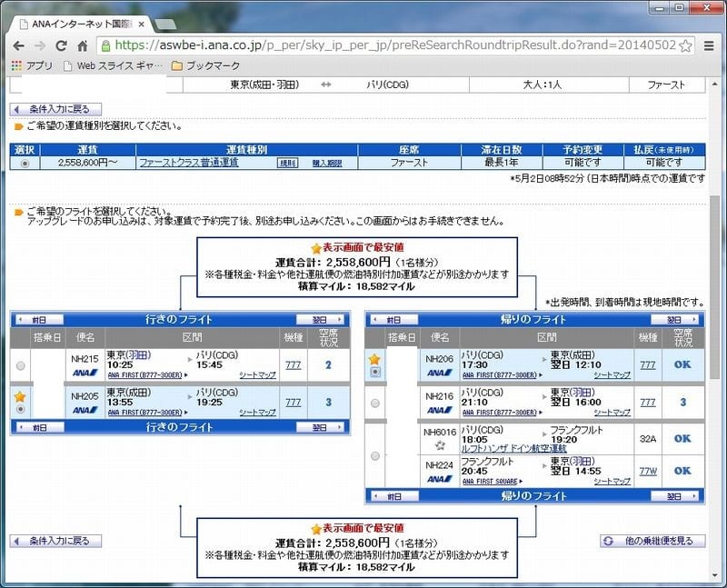
Task: Go back using the browser back arrow
Action: [x=18, y=45]
